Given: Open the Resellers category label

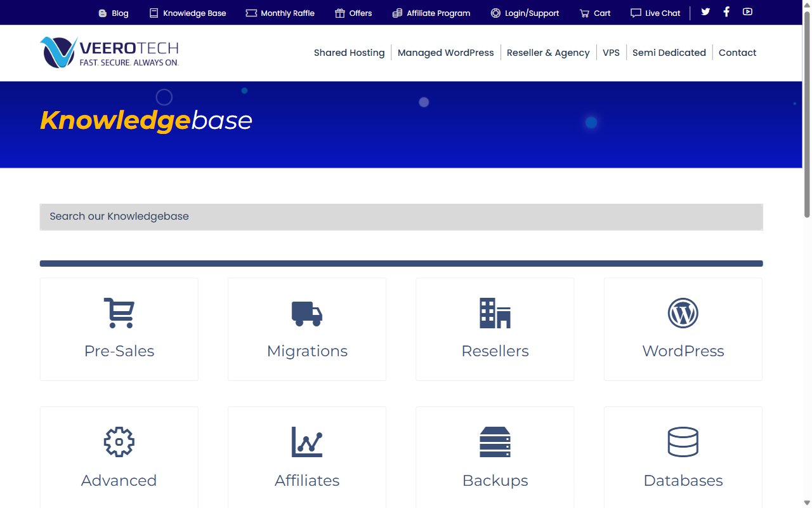Looking at the screenshot, I should 495,351.
